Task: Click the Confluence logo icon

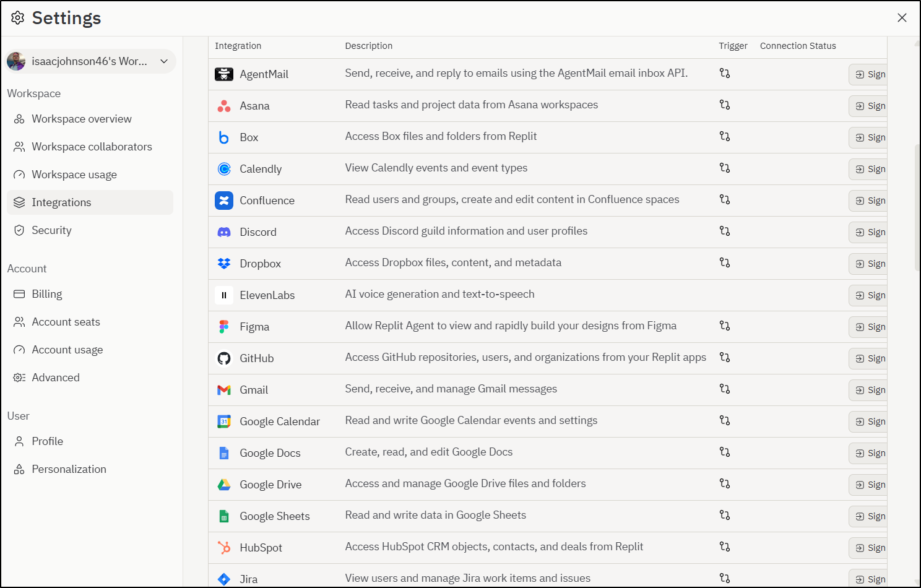Action: pyautogui.click(x=224, y=201)
